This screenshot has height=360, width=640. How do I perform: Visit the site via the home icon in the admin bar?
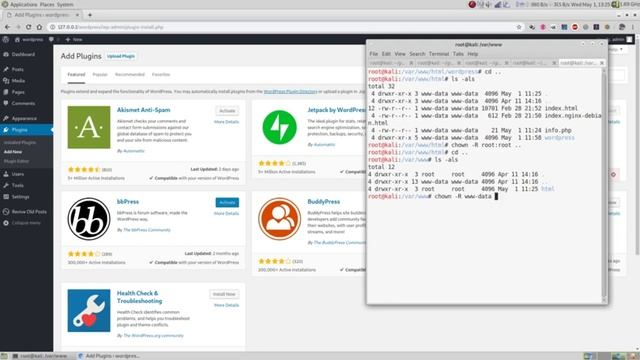(17, 40)
